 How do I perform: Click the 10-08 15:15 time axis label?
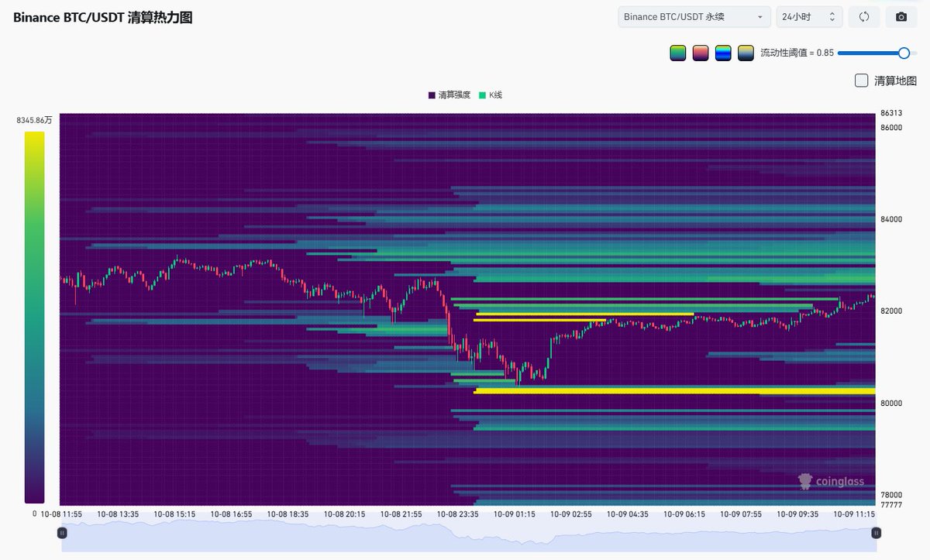pos(174,514)
